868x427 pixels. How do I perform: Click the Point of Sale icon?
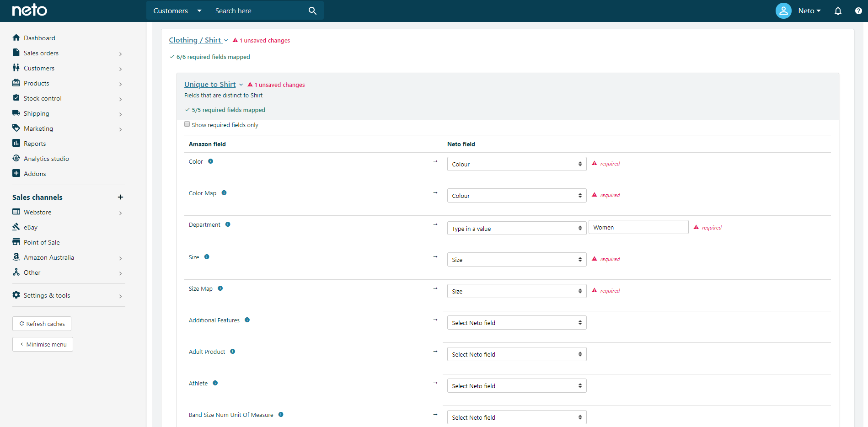[x=16, y=242]
